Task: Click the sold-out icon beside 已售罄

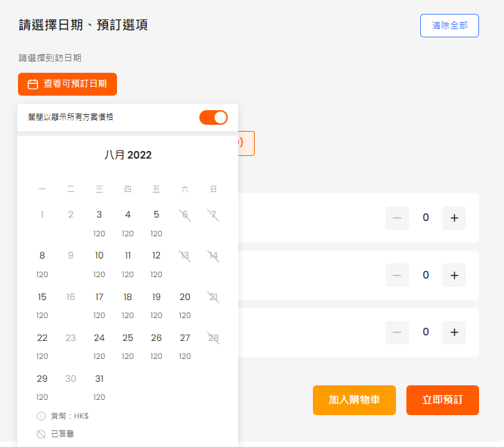Action: click(x=42, y=434)
